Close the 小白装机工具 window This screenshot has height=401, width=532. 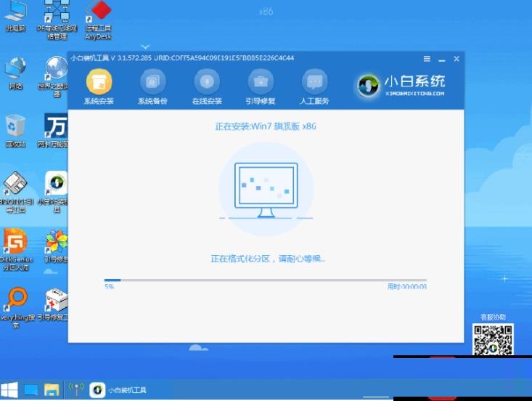(x=457, y=59)
